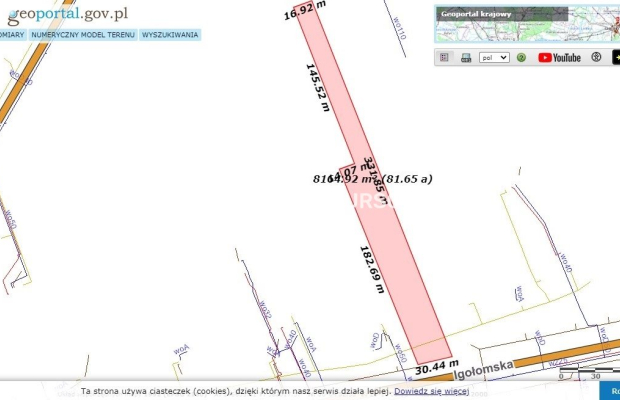Open the language dropdown set to pol
The height and width of the screenshot is (400, 620).
coord(494,58)
